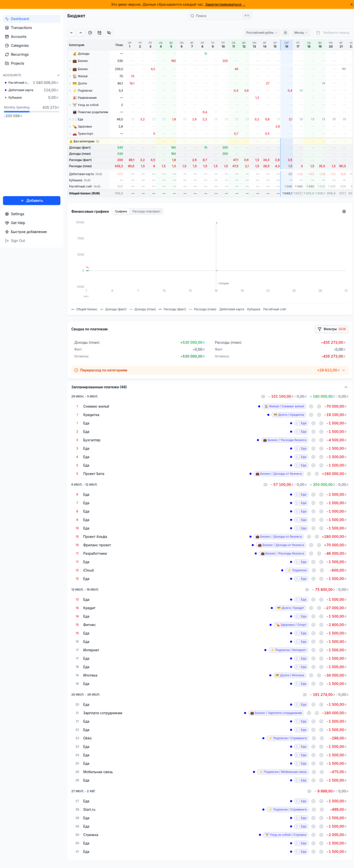The image size is (354, 868).
Task: Toggle Доходы (факт) legend series
Action: [113, 309]
